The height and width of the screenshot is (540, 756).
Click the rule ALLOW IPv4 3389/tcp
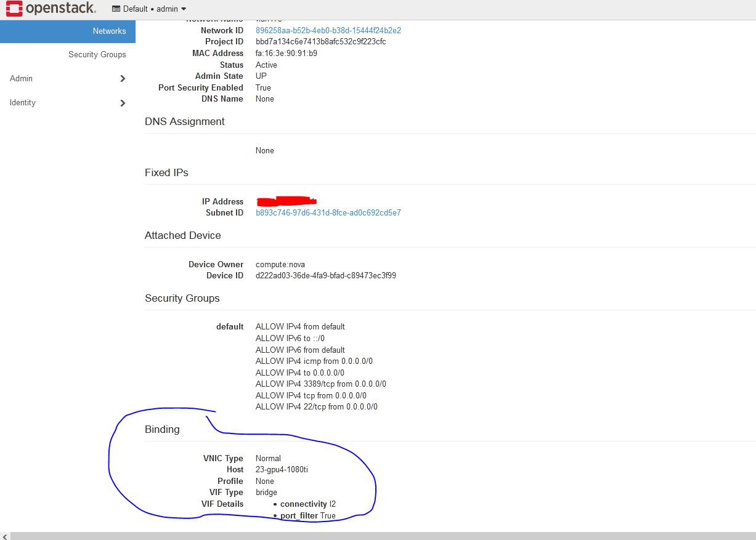tap(321, 384)
